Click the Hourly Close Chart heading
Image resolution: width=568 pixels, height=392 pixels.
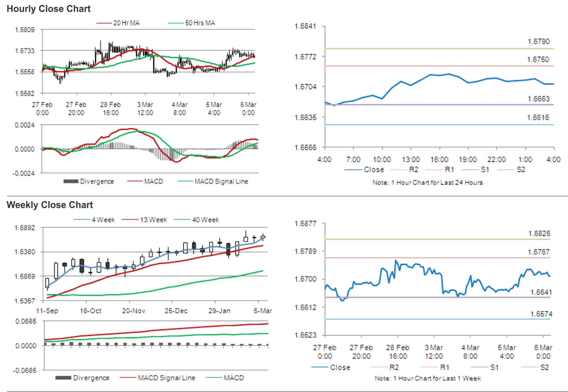click(49, 9)
